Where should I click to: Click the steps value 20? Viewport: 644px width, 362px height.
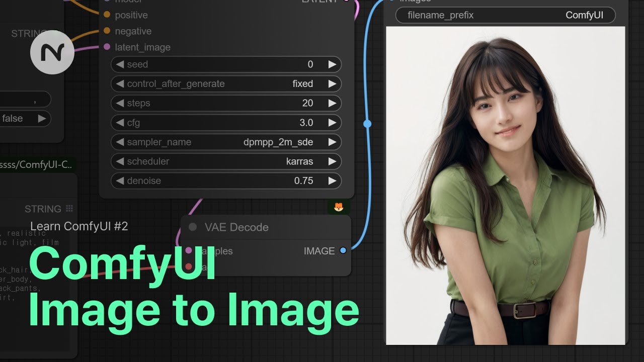click(x=307, y=103)
